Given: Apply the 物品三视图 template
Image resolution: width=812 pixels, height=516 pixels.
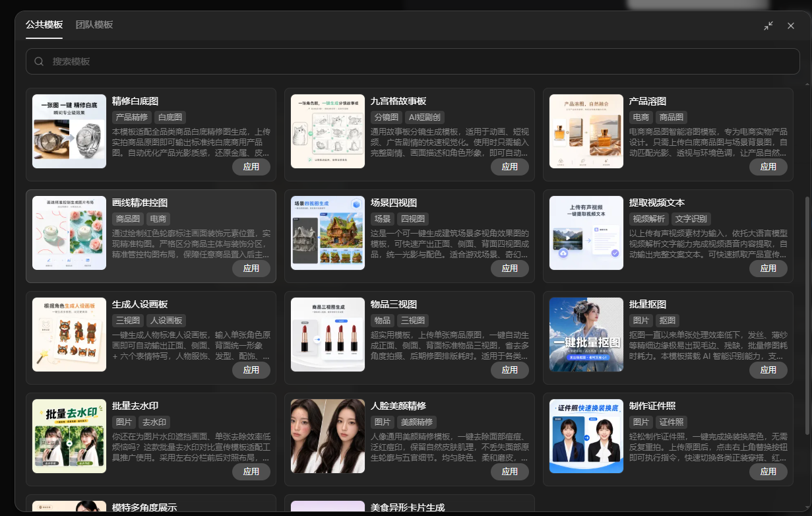Looking at the screenshot, I should tap(510, 370).
